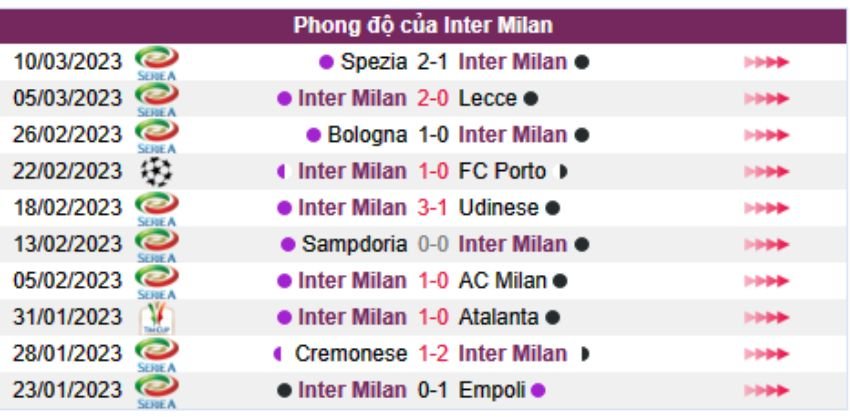Open the Inter Milan 3-1 Udinese score

432,208
